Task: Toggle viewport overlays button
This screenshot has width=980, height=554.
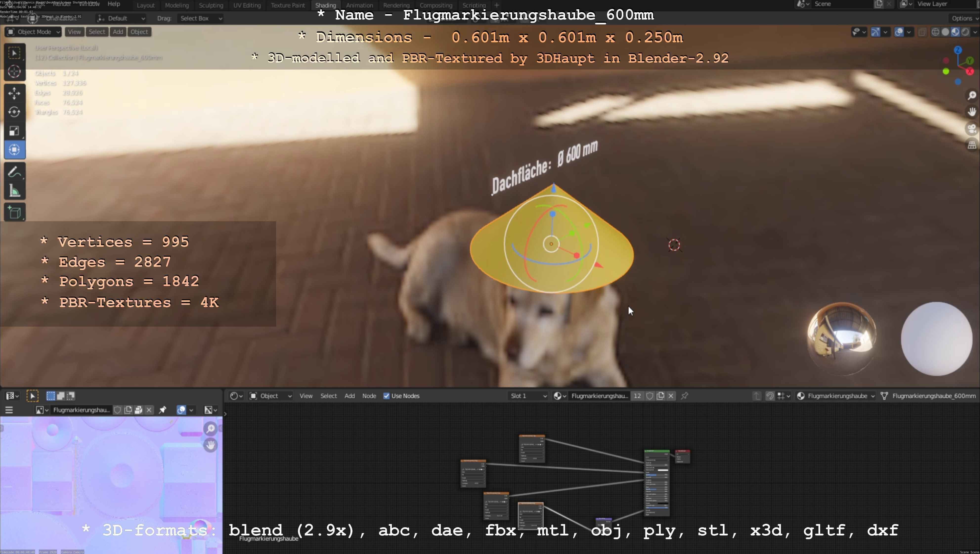Action: [x=899, y=32]
